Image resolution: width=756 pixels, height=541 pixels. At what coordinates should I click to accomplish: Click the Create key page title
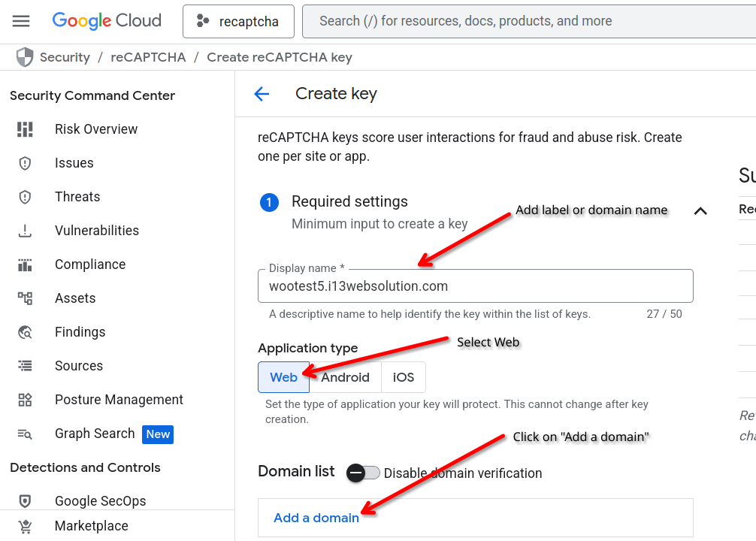pyautogui.click(x=336, y=93)
